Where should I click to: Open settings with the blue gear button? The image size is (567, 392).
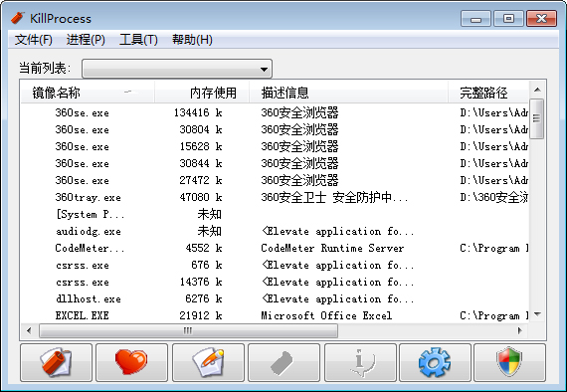point(435,362)
